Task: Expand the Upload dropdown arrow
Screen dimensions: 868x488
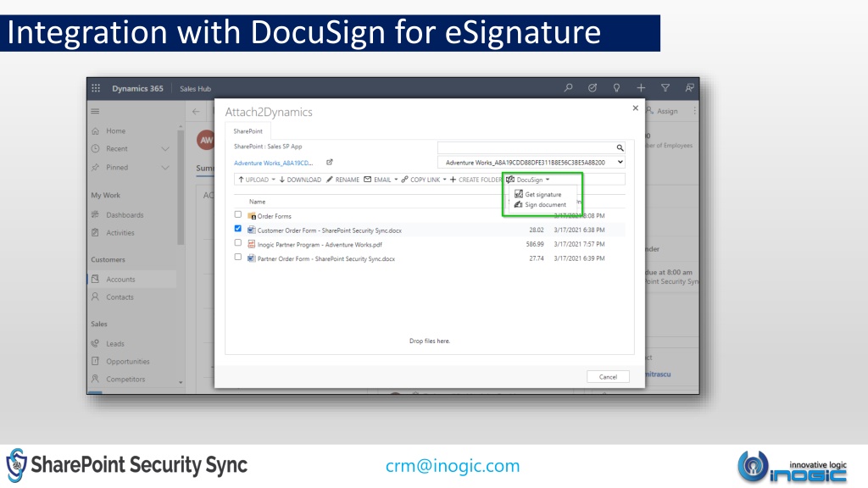Action: tap(274, 180)
